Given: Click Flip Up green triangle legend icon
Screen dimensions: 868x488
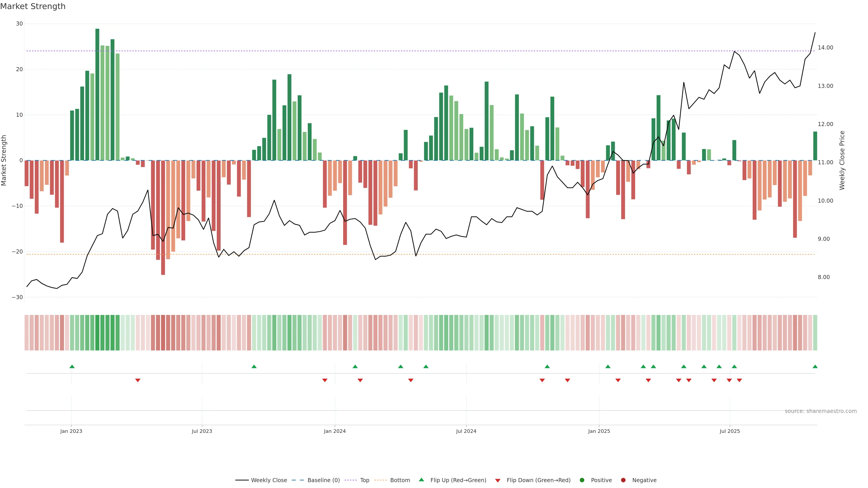Looking at the screenshot, I should pos(421,480).
